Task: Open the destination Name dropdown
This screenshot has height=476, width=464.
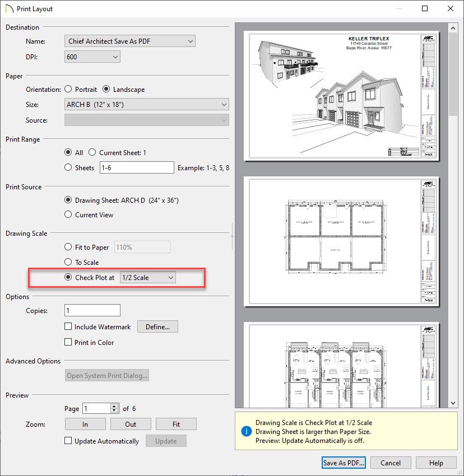Action: (129, 41)
